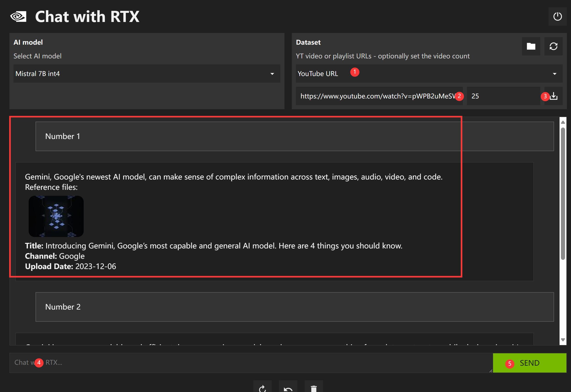Click the 'Gemini, Google's newest AI model' response text
Image resolution: width=571 pixels, height=392 pixels.
point(234,177)
